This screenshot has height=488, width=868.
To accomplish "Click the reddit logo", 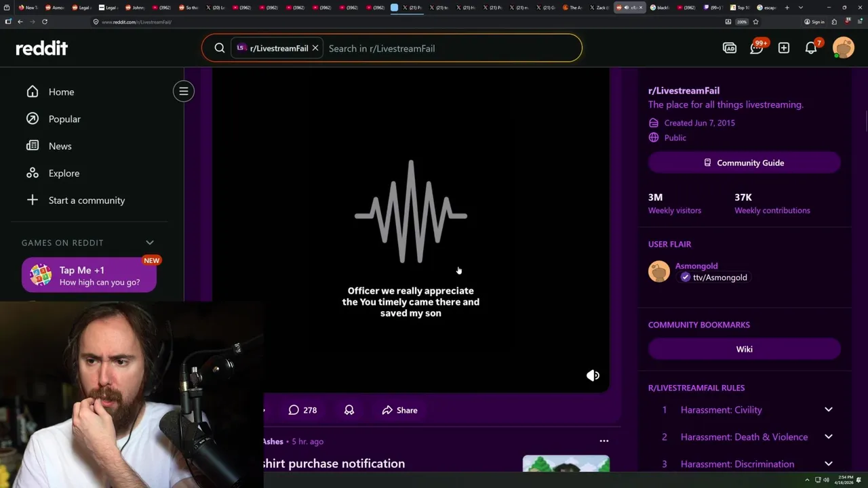I will [41, 48].
